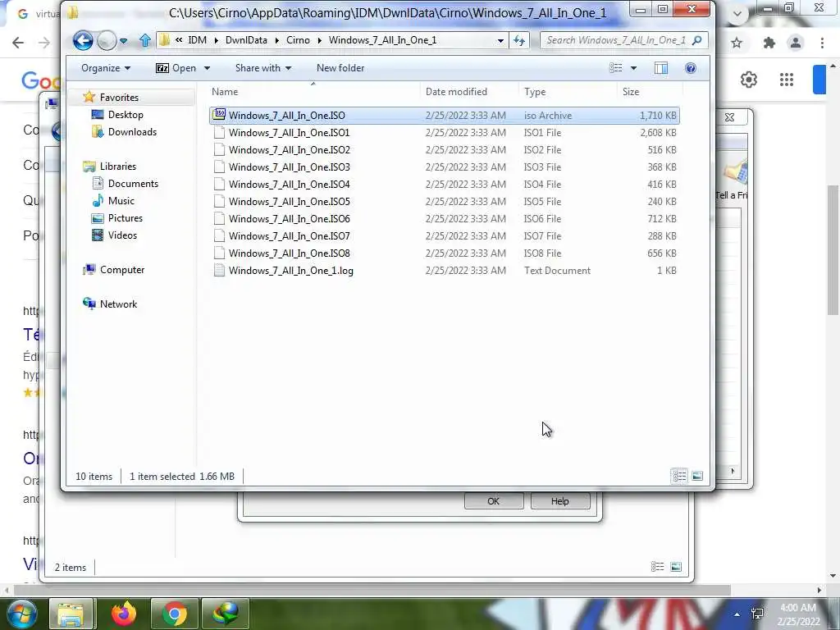840x630 pixels.
Task: Click OK in the background dialog
Action: [493, 501]
